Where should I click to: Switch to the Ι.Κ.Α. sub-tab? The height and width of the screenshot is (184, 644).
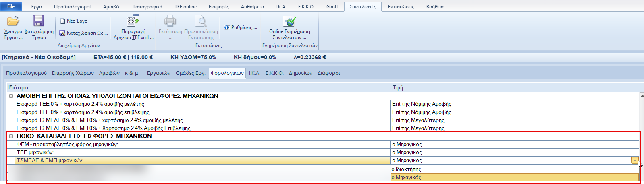point(254,73)
